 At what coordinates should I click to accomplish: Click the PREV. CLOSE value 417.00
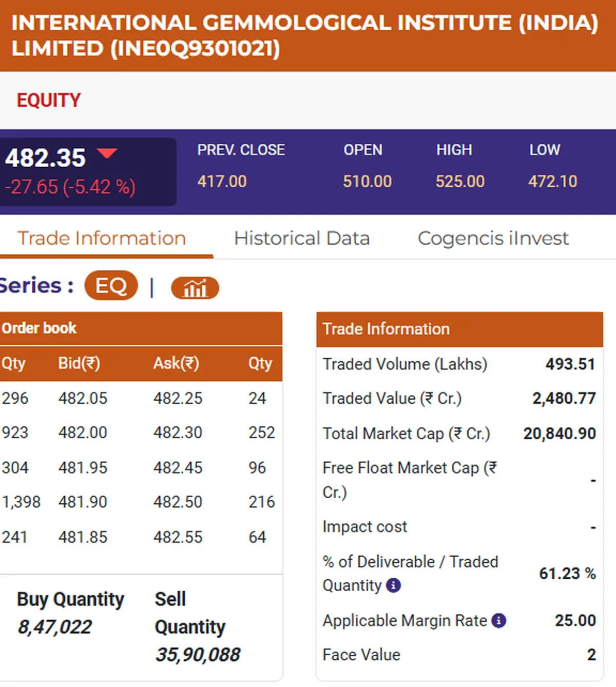(x=222, y=182)
